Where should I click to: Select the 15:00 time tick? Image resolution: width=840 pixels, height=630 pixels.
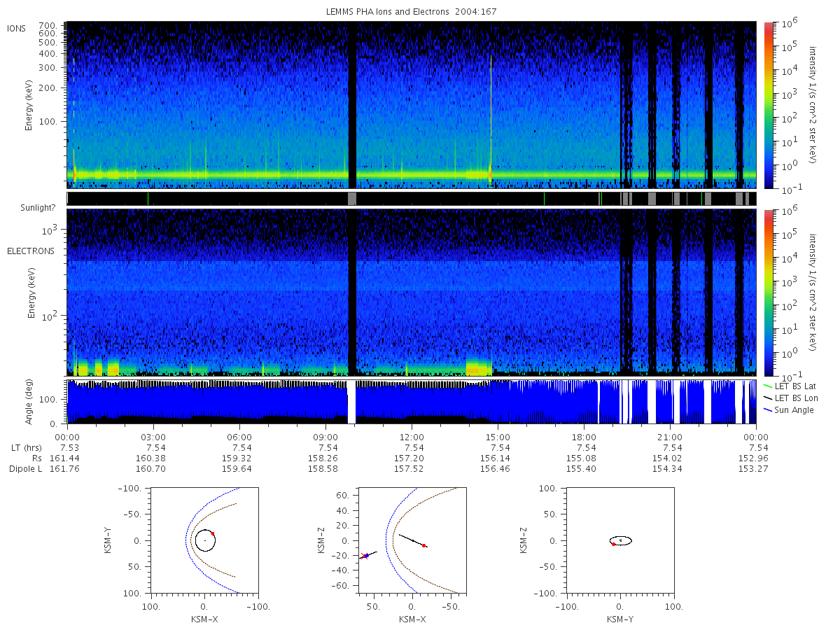click(x=498, y=437)
